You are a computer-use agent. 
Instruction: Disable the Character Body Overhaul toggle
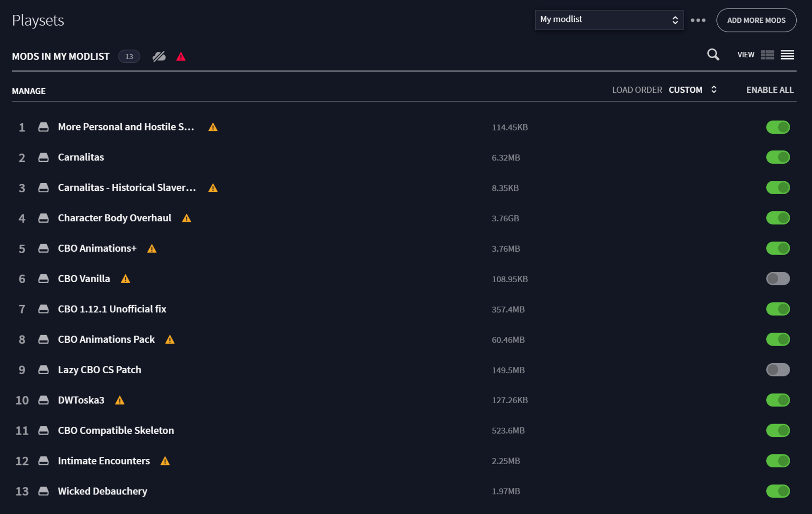pos(778,218)
